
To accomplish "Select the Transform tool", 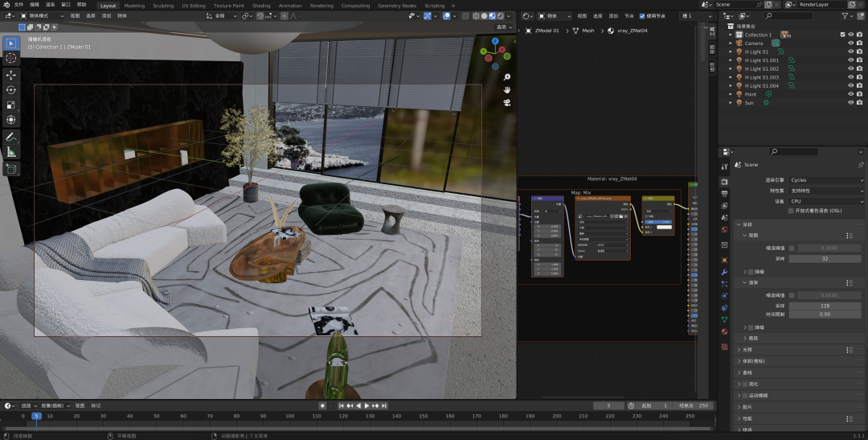I will (11, 120).
